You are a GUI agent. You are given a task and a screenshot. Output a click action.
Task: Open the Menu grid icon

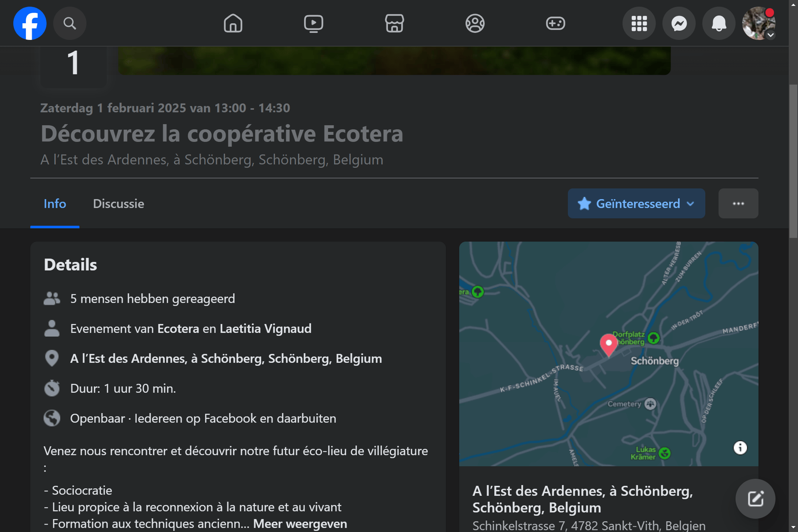(639, 23)
